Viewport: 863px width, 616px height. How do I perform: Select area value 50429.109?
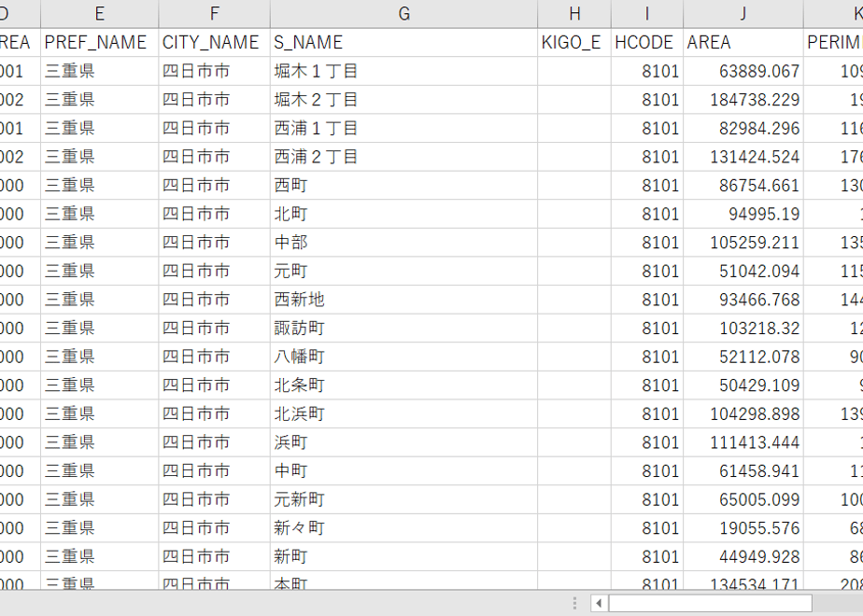[743, 385]
